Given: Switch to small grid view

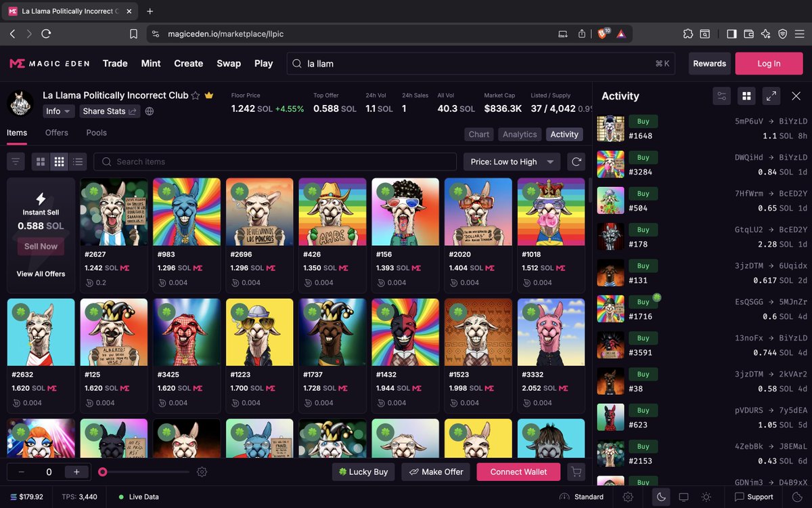Looking at the screenshot, I should (60, 162).
